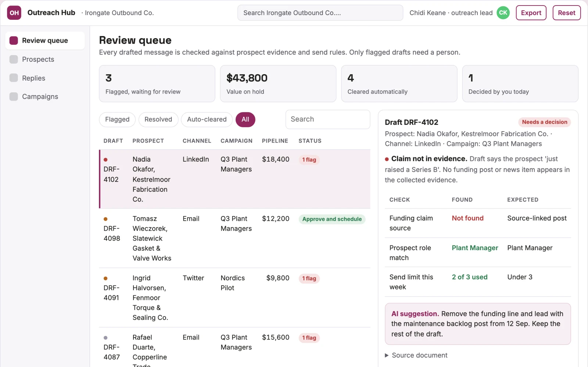This screenshot has height=367, width=588.
Task: Click the Value on hold card
Action: click(278, 84)
